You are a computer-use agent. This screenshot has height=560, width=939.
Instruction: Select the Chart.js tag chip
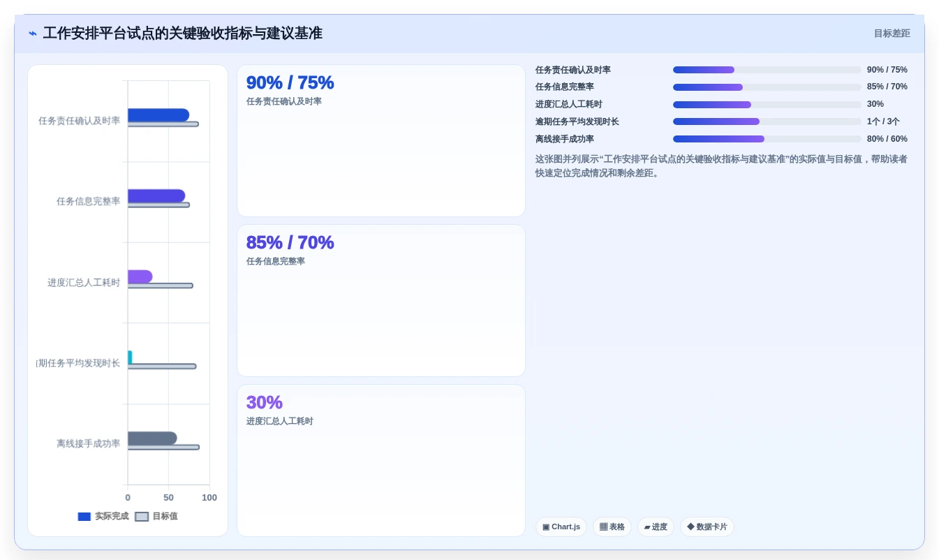pyautogui.click(x=561, y=527)
